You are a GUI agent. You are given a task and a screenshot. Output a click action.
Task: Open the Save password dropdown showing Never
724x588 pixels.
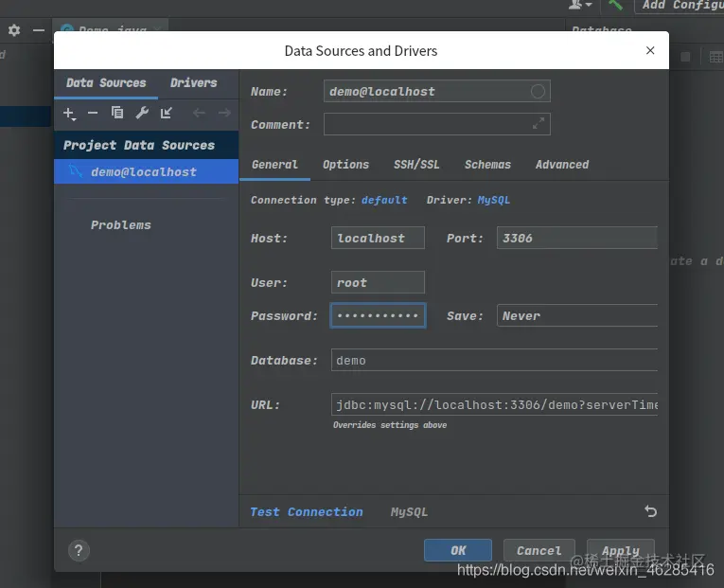(577, 315)
